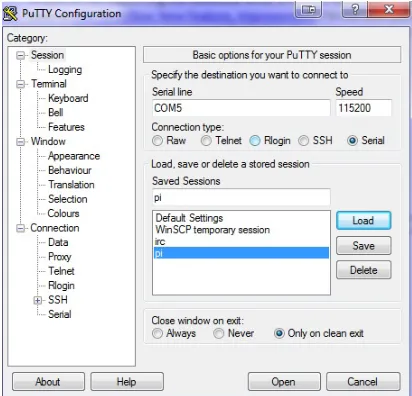Click the PuTTY icon in title bar

click(x=10, y=13)
